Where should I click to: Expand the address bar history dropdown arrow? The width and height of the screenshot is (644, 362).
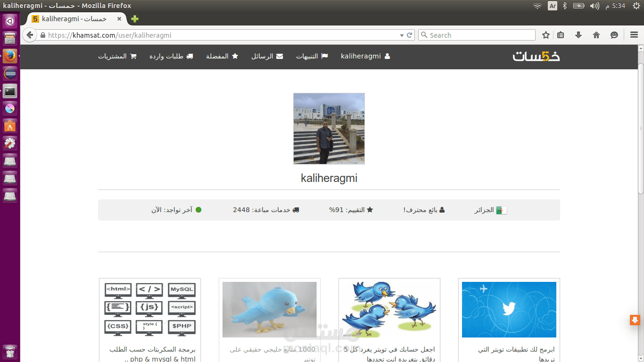coord(402,35)
